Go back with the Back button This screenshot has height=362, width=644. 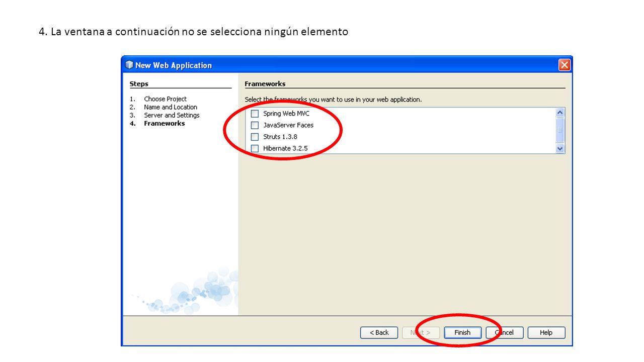379,332
